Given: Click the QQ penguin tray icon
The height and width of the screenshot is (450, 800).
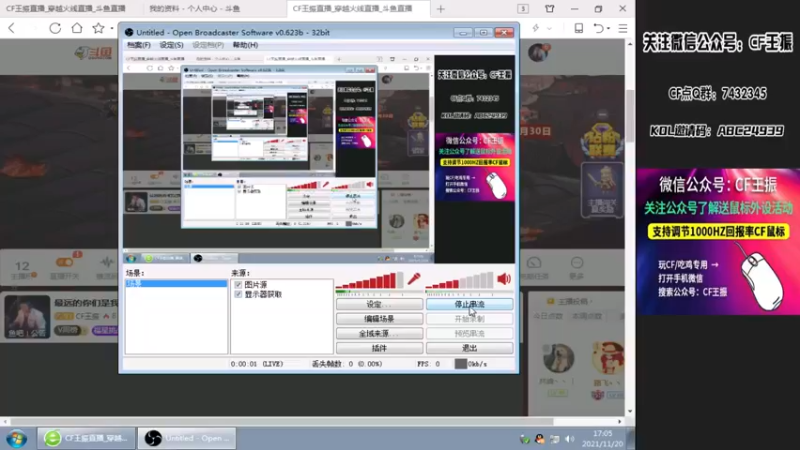Looking at the screenshot, I should [539, 439].
